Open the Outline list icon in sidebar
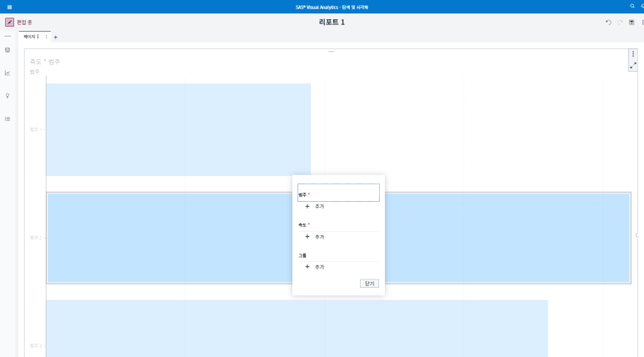 (x=7, y=119)
